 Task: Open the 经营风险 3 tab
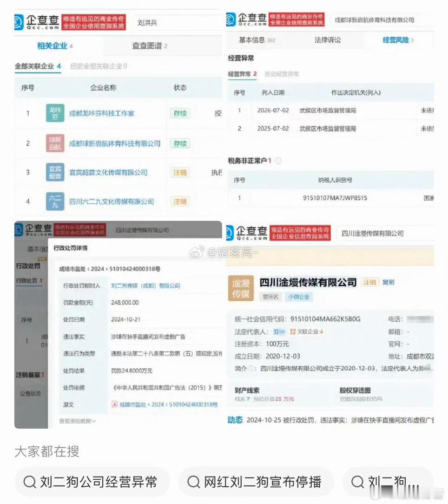tap(398, 40)
